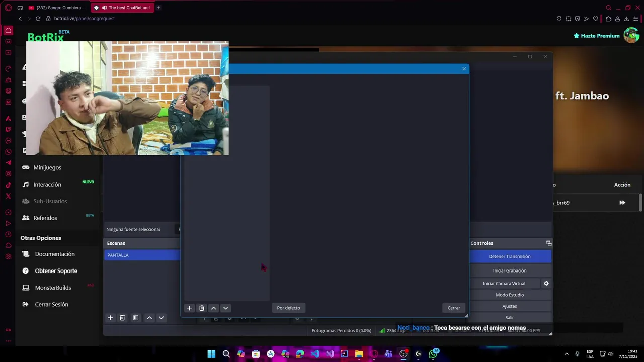Move scene down in Escenas panel

click(x=162, y=318)
